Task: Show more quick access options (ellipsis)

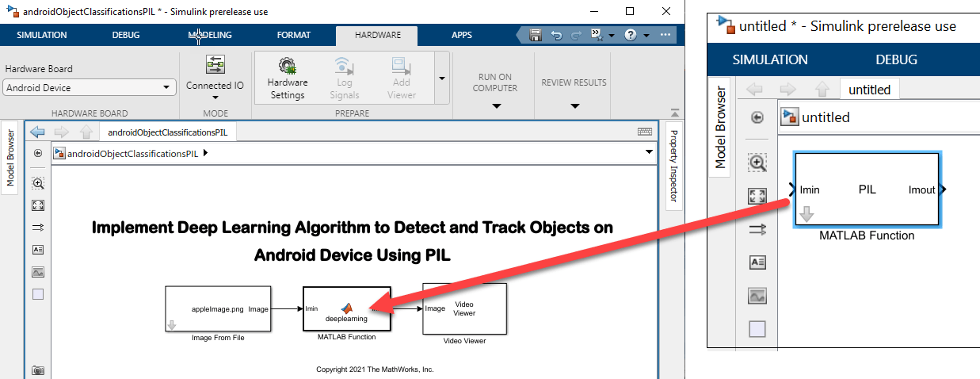Action: click(x=666, y=36)
